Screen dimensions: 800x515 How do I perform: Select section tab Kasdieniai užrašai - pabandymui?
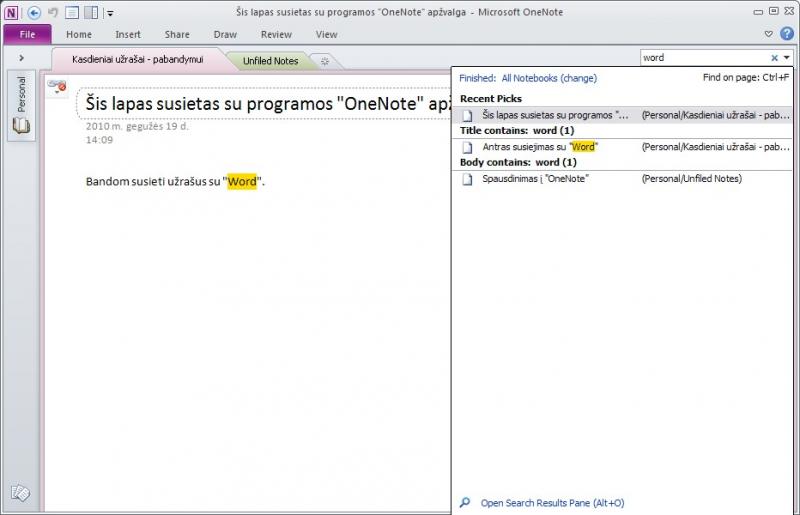click(x=138, y=59)
